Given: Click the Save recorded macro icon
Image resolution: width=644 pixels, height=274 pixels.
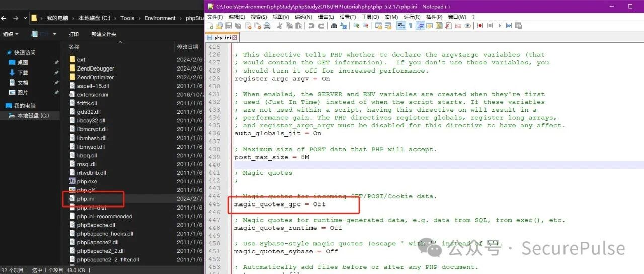Looking at the screenshot, I should point(518,26).
